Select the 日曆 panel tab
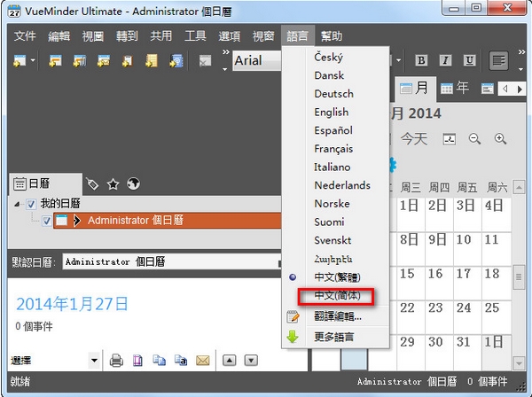 click(45, 184)
